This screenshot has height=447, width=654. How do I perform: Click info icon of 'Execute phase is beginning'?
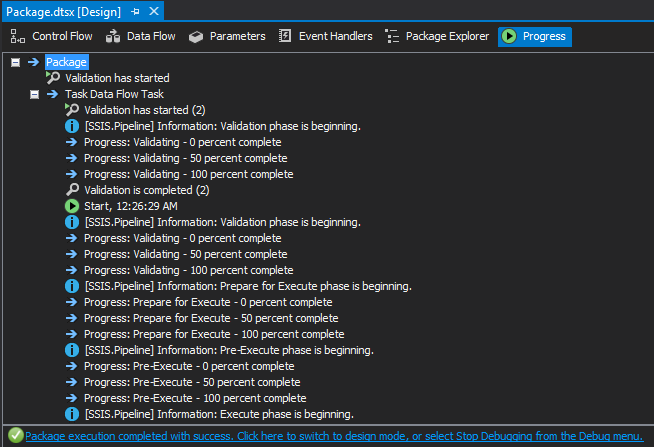click(x=72, y=414)
